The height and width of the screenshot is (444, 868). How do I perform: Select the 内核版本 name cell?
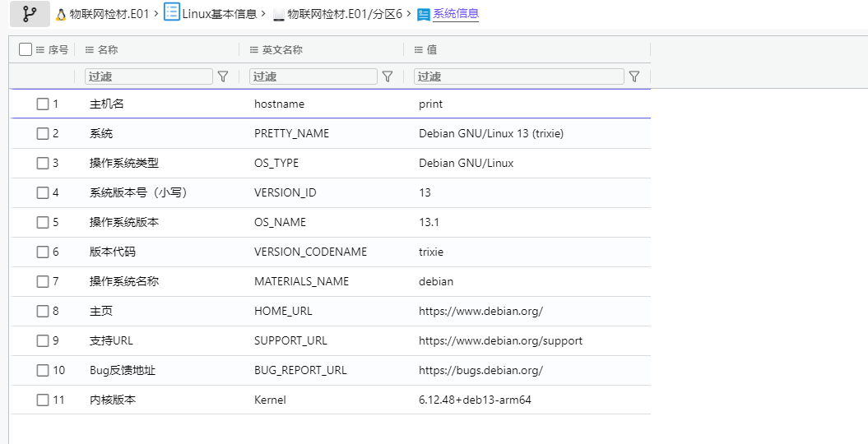113,400
